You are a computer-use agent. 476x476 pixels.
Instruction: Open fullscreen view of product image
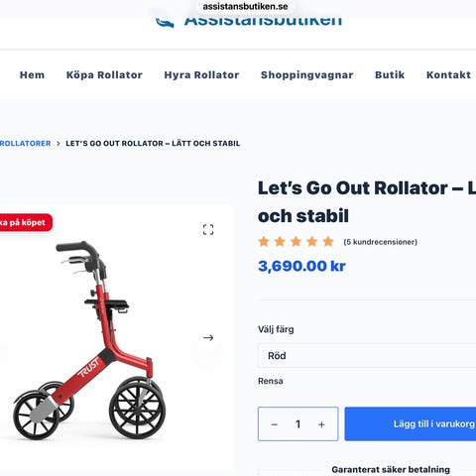[208, 229]
